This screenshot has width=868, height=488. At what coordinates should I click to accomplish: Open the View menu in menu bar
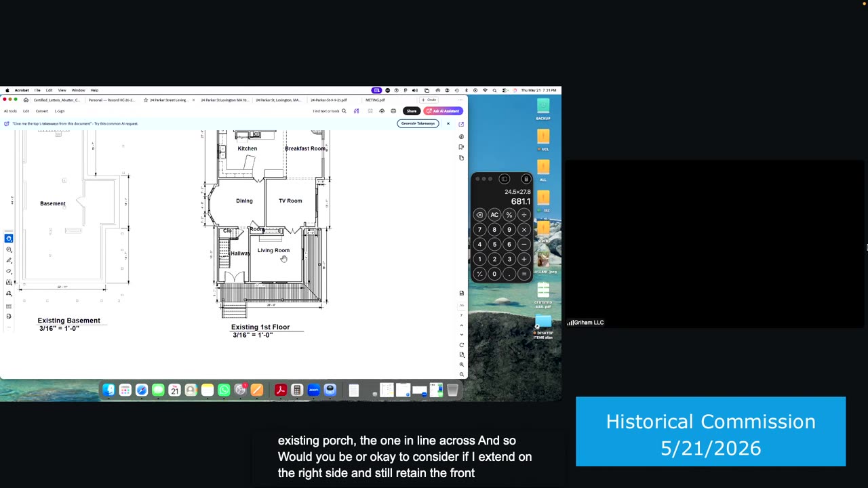point(62,90)
